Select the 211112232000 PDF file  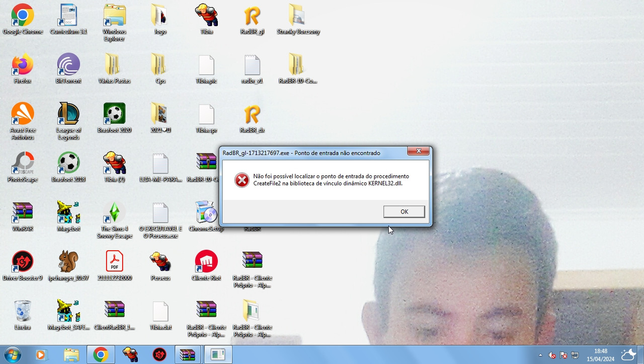click(114, 266)
